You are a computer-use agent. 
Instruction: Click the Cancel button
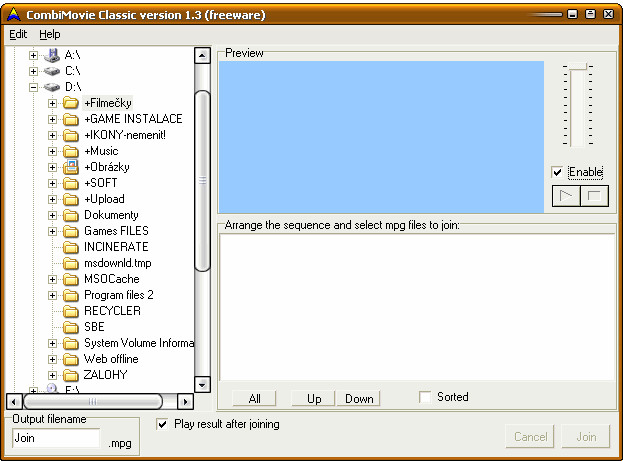tap(530, 436)
